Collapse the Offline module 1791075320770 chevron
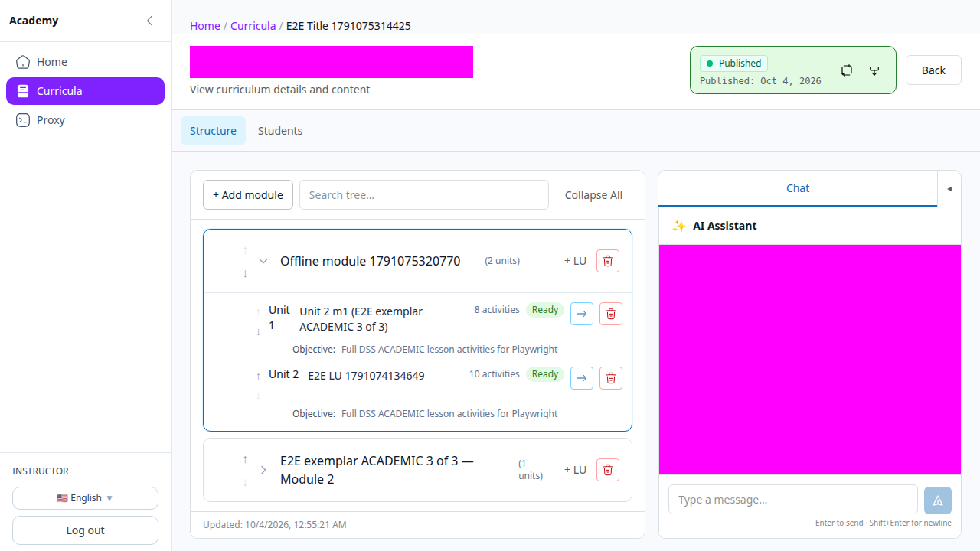Screen dimensions: 980x551 263,261
